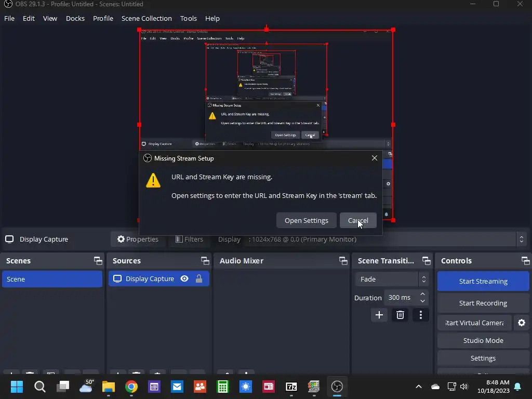Open the notifications bell
This screenshot has width=532, height=399.
pos(518,387)
